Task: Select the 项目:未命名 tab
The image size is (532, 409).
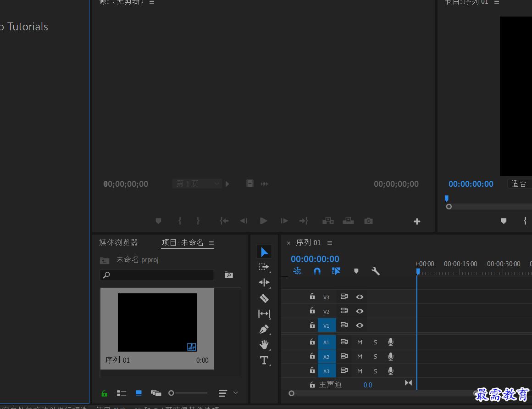Action: click(x=183, y=242)
